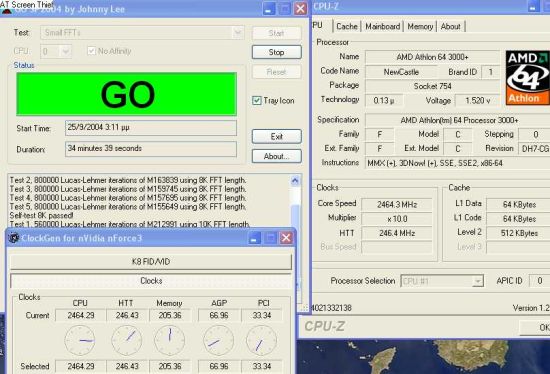Click the Duration field showing 34 minutes
Screen dimensions: 550x374
coord(151,149)
